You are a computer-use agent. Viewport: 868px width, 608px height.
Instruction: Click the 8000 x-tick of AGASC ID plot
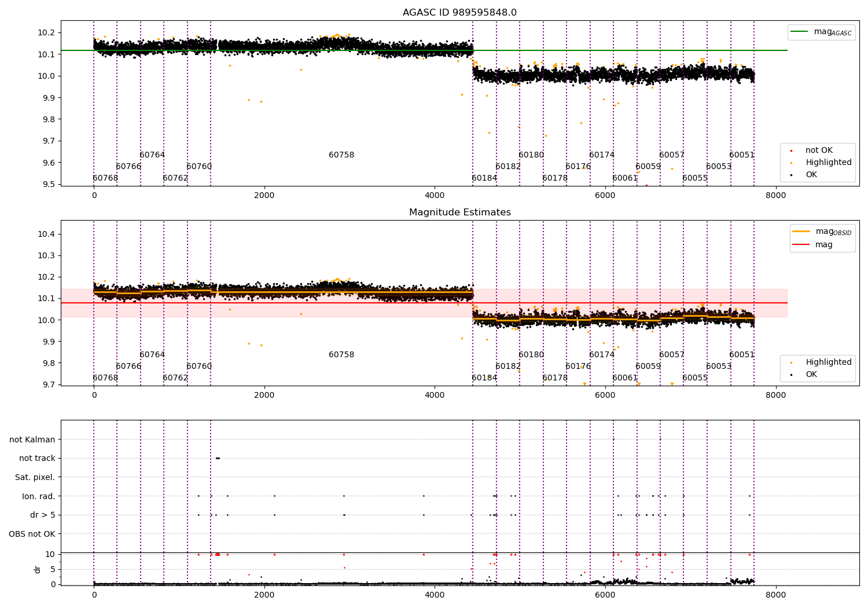pos(775,196)
